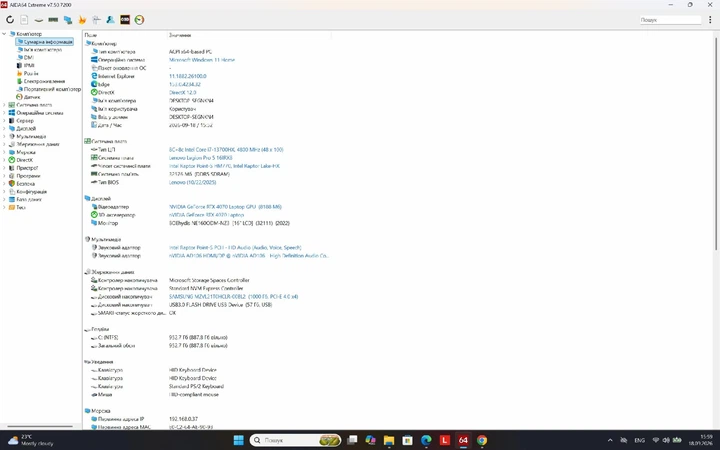The image size is (720, 450).
Task: Select Тест at the bottom of the tree
Action: tap(21, 207)
